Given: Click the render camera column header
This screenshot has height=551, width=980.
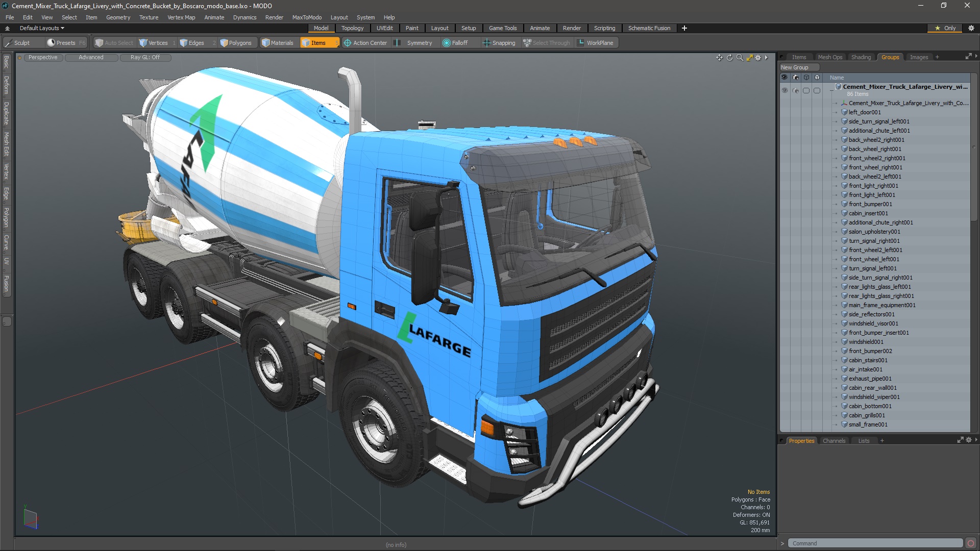Looking at the screenshot, I should (795, 78).
